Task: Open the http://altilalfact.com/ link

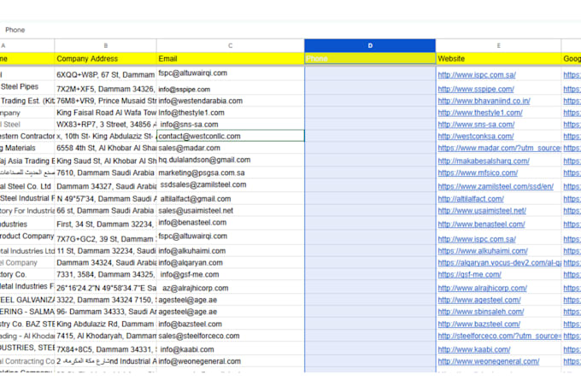Action: tap(471, 199)
